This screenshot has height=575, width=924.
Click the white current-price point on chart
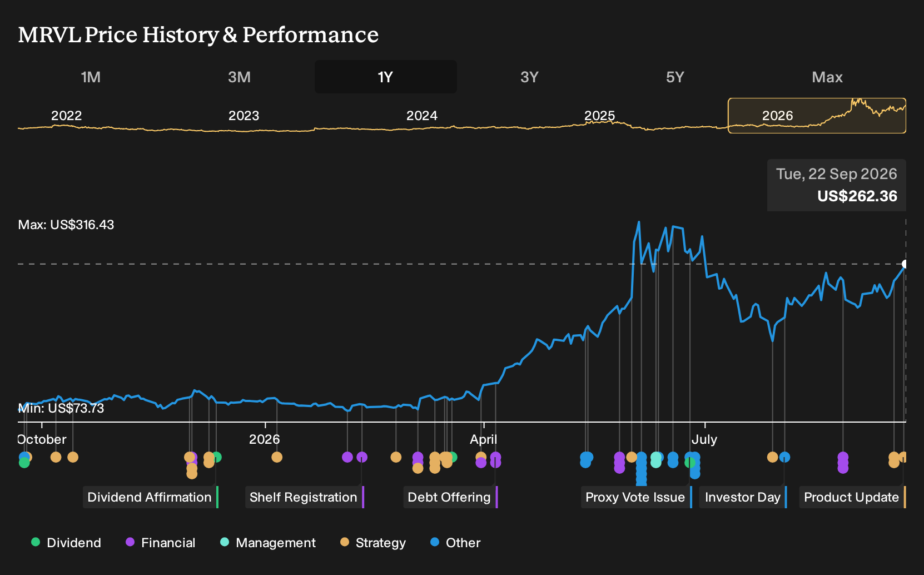point(905,264)
